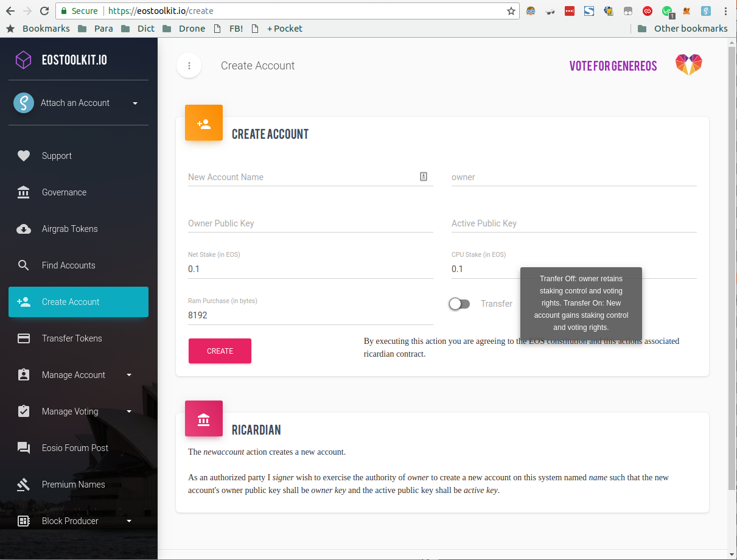Click the orange Create Account card icon
The image size is (737, 560).
204,123
